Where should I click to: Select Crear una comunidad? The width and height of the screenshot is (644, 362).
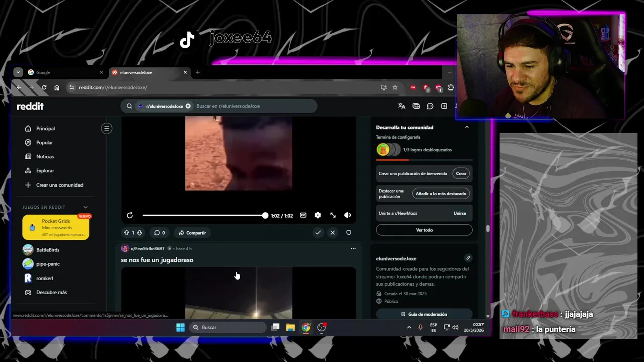(58, 185)
